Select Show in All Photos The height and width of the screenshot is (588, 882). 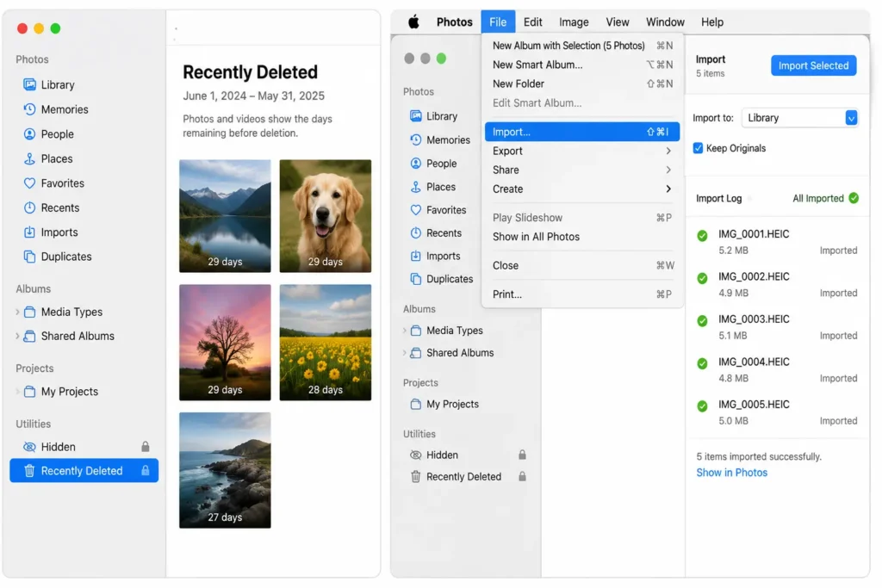[x=581, y=237]
